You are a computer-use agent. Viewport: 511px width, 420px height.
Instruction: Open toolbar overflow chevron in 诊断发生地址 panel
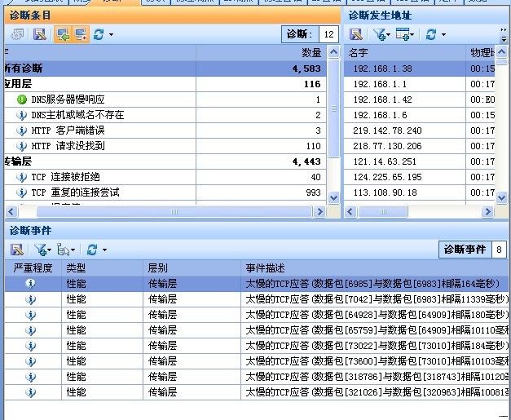[504, 34]
